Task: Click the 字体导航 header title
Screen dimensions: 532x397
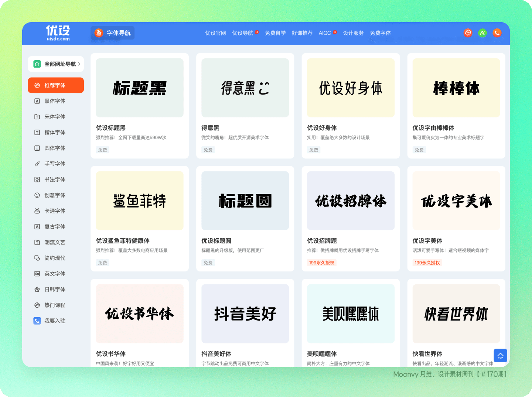Action: 119,33
